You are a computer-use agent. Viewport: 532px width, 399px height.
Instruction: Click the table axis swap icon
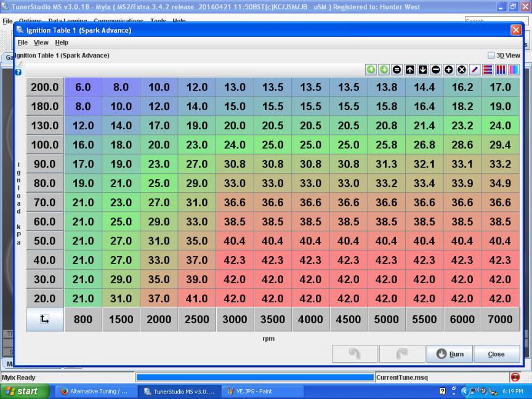[45, 319]
